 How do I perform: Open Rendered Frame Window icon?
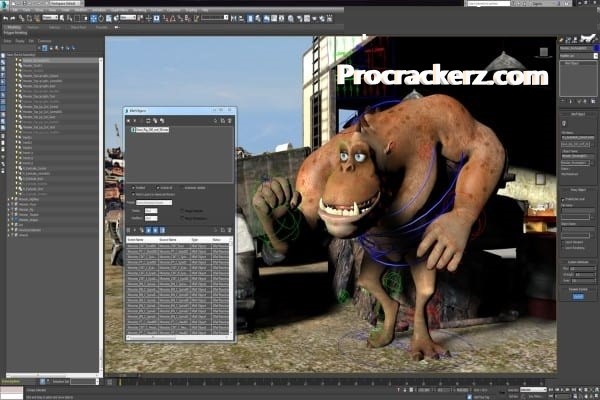pos(307,18)
